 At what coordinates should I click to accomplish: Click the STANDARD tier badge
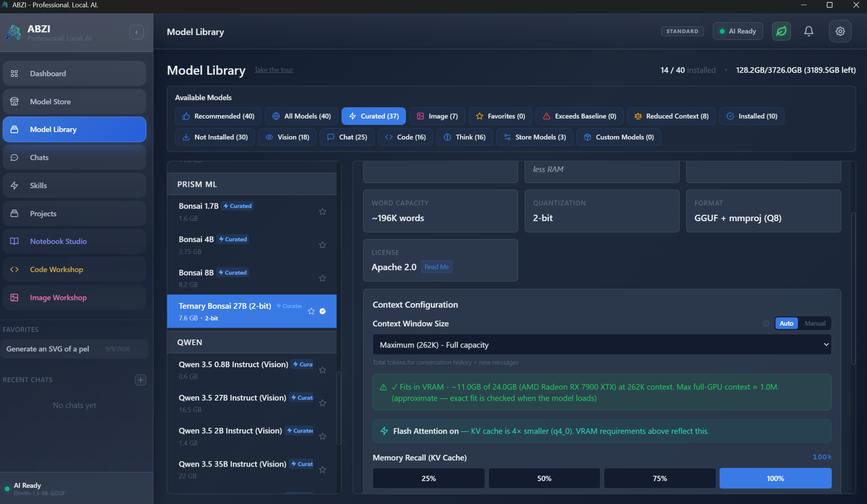click(682, 31)
